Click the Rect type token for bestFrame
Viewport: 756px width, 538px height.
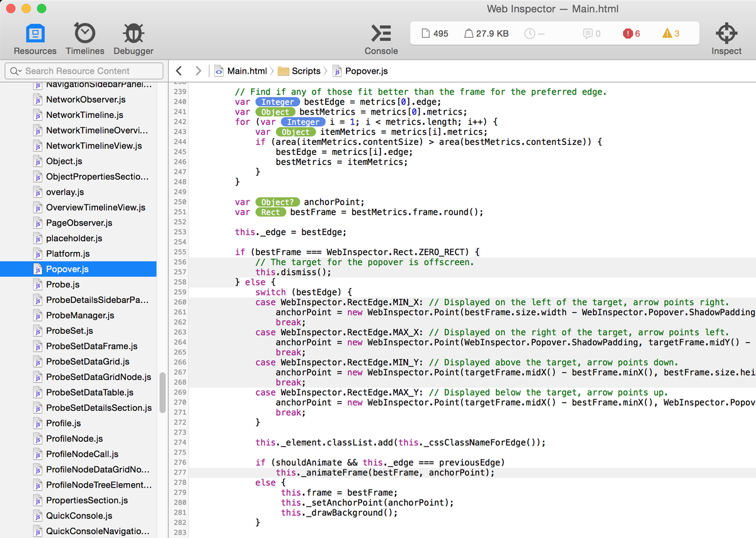coord(270,213)
